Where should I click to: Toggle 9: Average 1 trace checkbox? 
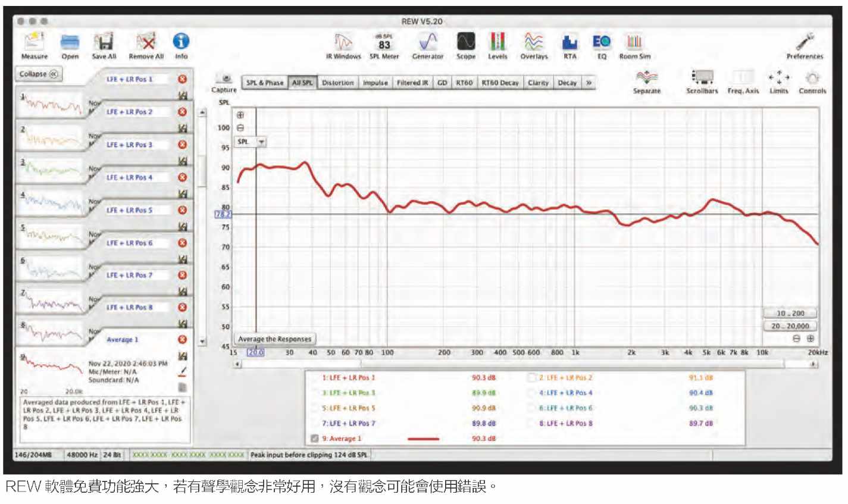coord(315,439)
